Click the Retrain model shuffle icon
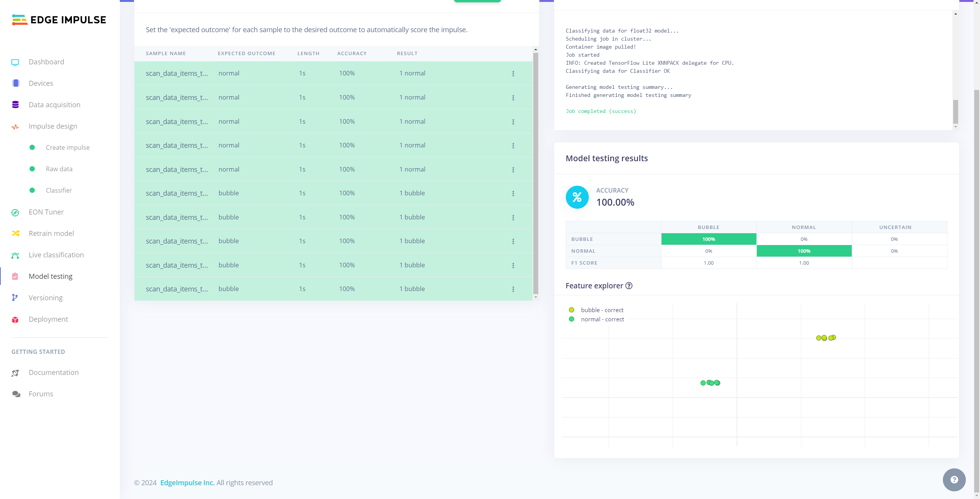The height and width of the screenshot is (499, 980). point(15,234)
